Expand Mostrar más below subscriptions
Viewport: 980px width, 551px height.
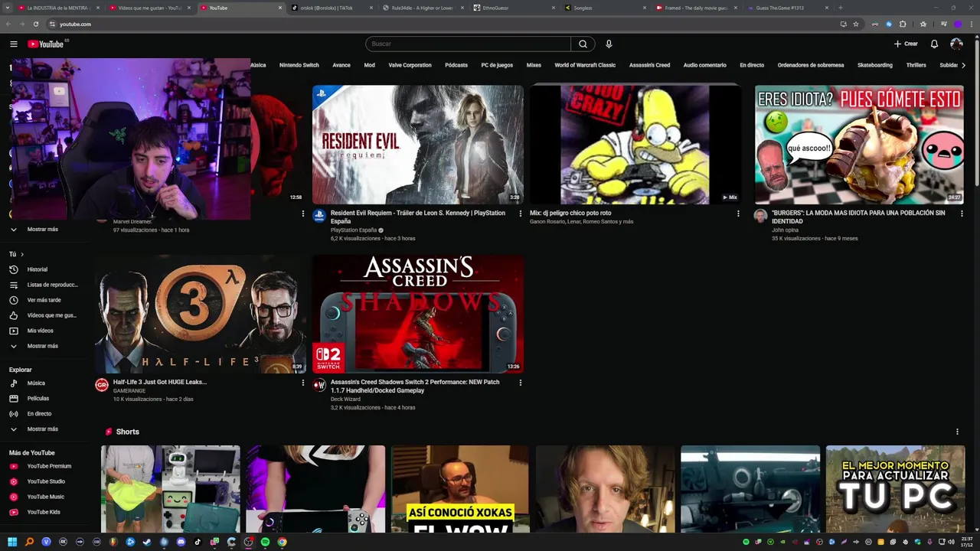click(x=43, y=229)
